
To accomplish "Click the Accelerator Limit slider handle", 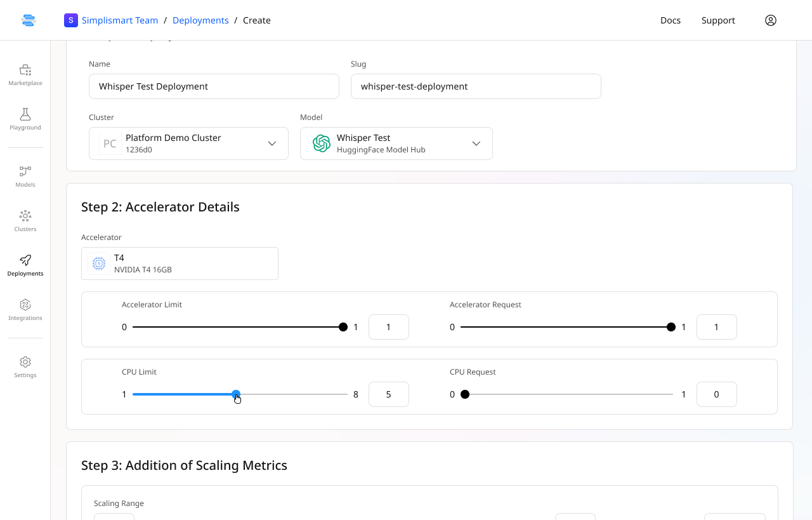I will click(x=343, y=327).
